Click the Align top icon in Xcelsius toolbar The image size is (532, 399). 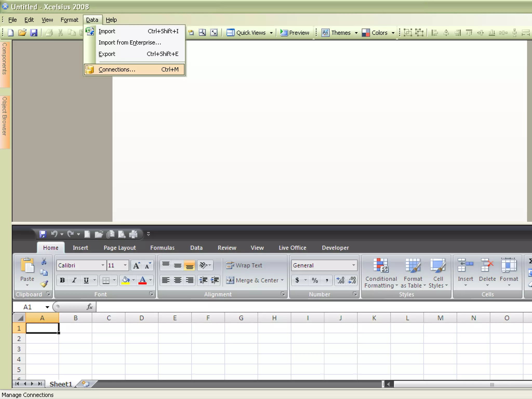tap(469, 33)
